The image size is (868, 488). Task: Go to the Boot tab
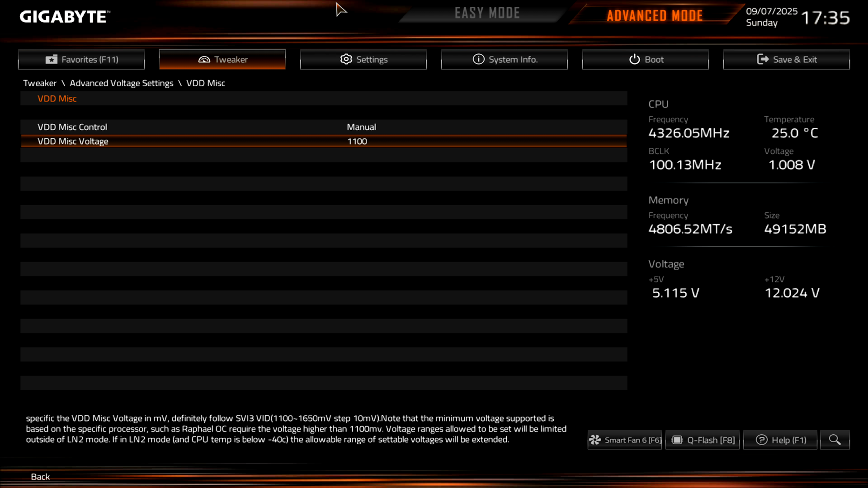pos(645,59)
